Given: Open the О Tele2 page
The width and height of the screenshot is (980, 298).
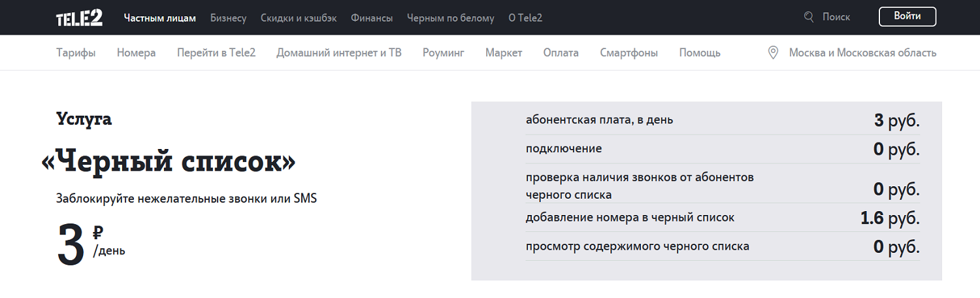Looking at the screenshot, I should pyautogui.click(x=525, y=18).
